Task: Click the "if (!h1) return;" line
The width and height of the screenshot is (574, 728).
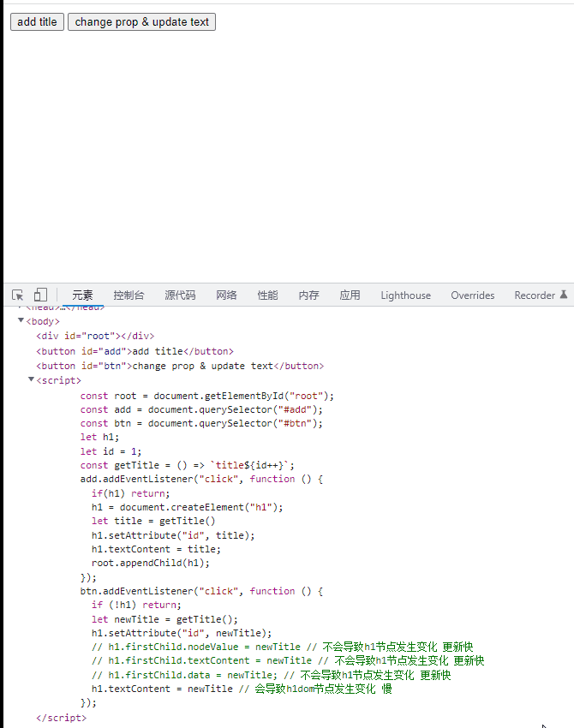Action: pyautogui.click(x=136, y=605)
